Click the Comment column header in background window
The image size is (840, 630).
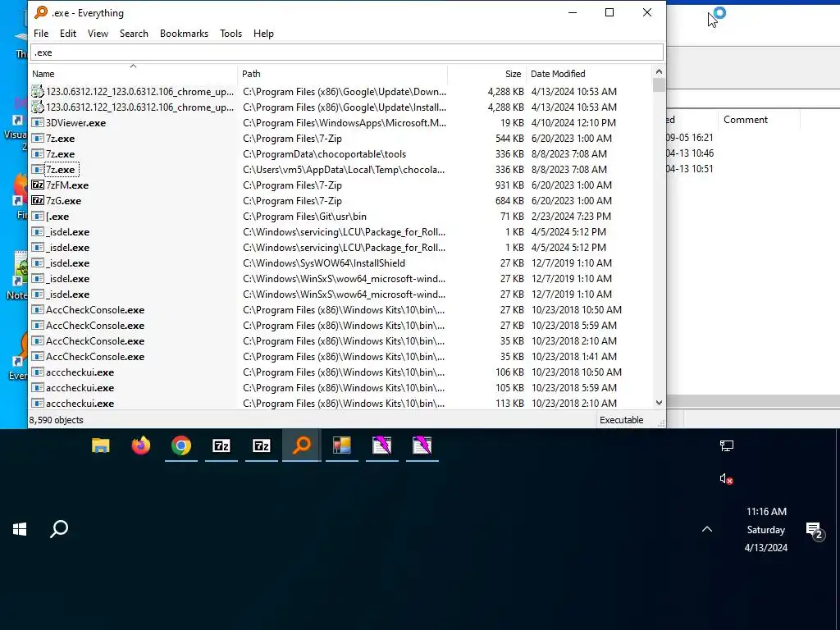[x=745, y=120]
